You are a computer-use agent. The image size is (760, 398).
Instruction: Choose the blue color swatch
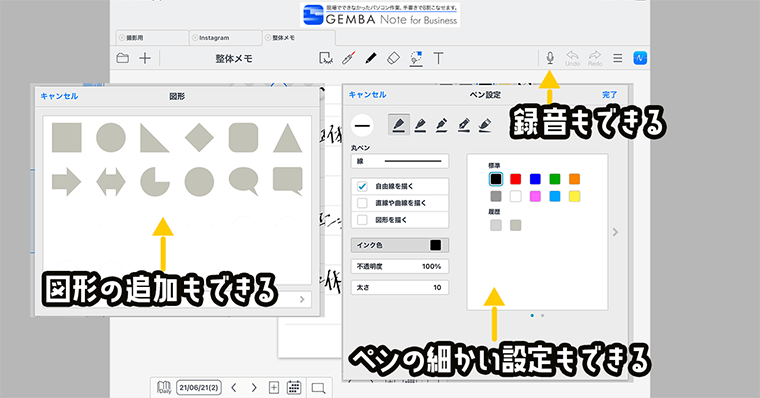[535, 179]
